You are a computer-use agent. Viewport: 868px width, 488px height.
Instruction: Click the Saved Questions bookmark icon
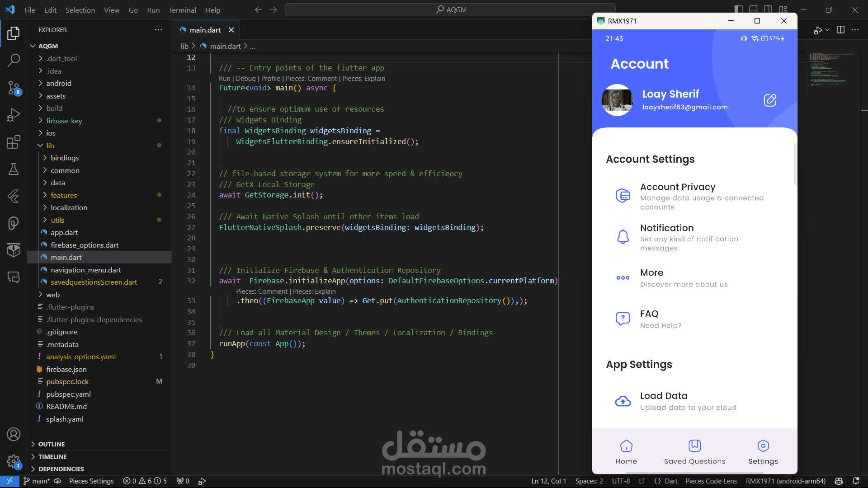pos(694,446)
